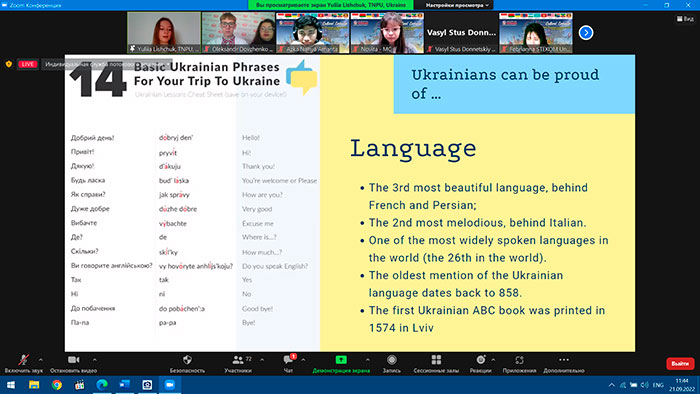This screenshot has width=700, height=394.
Task: Expand audio options arrow beside microphone
Action: (41, 360)
